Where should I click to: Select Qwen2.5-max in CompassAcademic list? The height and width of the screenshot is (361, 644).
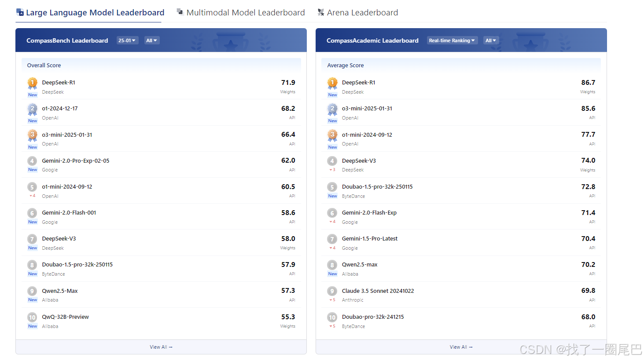[360, 264]
